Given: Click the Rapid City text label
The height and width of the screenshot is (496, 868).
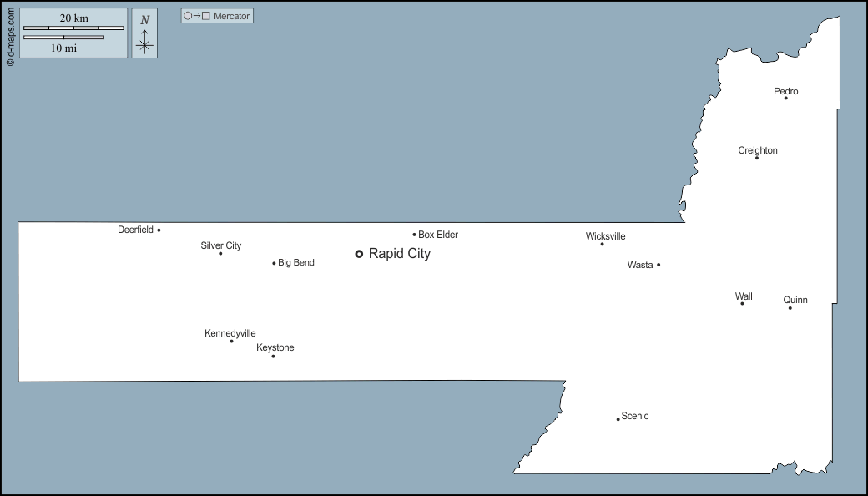Looking at the screenshot, I should [400, 254].
